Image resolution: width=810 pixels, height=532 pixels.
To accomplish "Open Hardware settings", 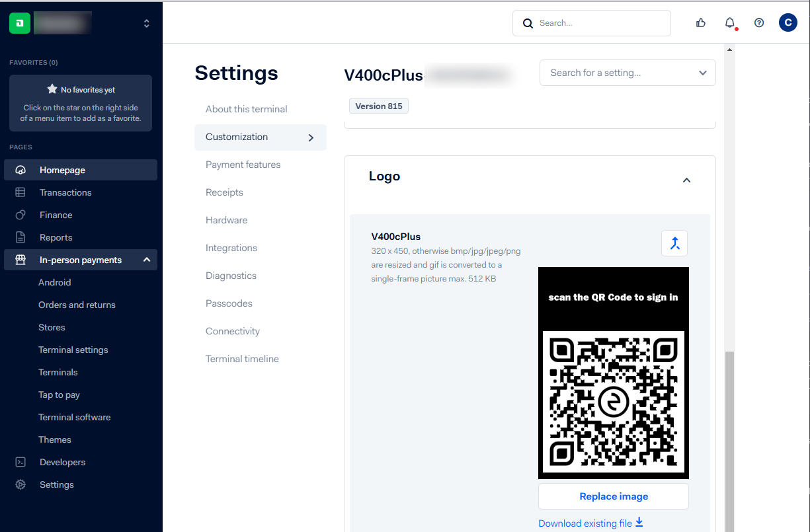I will coord(227,220).
